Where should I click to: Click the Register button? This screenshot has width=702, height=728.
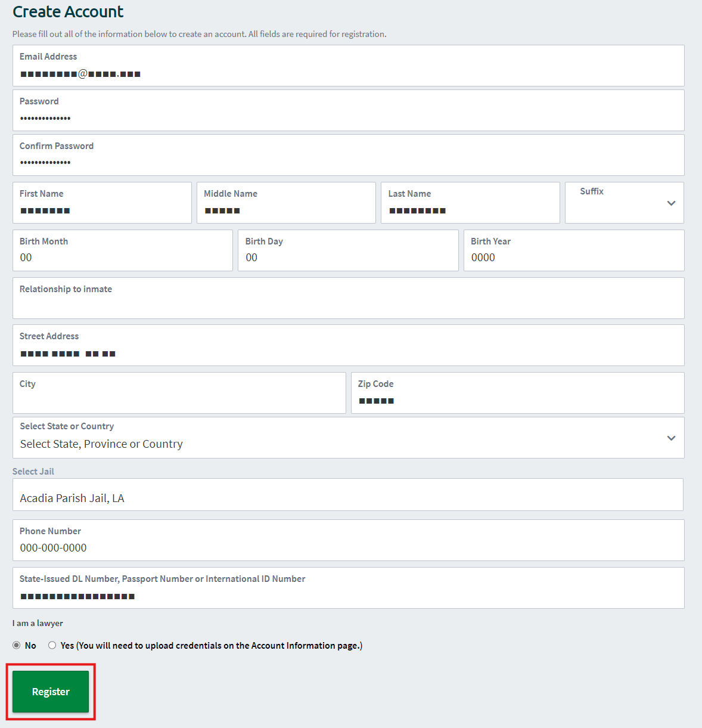50,692
